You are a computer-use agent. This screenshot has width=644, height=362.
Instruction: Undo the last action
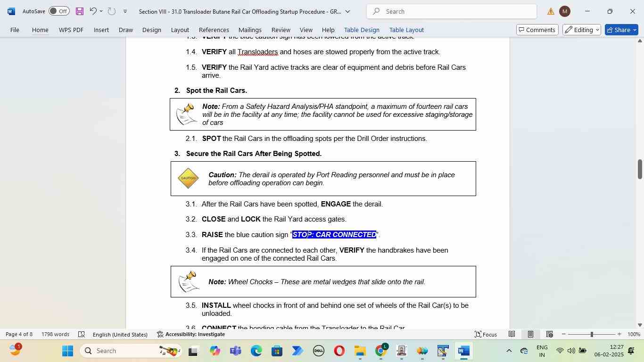click(x=93, y=11)
